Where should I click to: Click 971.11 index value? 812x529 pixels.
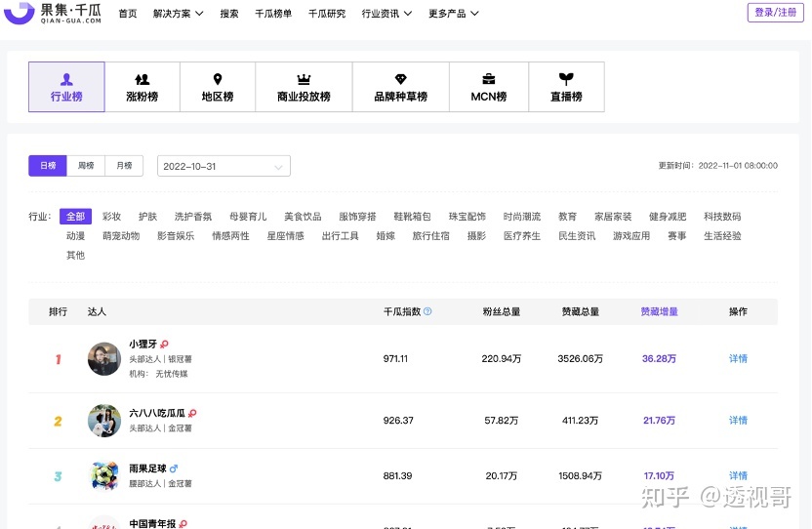point(395,358)
